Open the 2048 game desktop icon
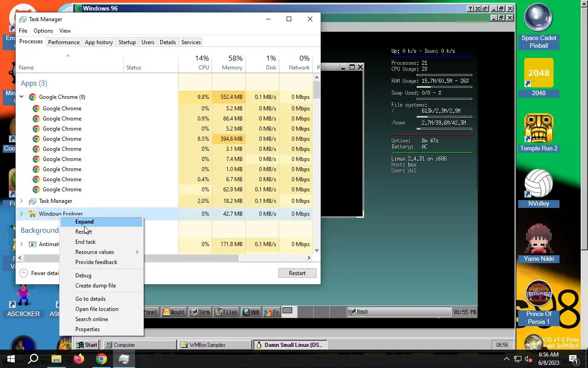The height and width of the screenshot is (368, 588). pos(538,77)
